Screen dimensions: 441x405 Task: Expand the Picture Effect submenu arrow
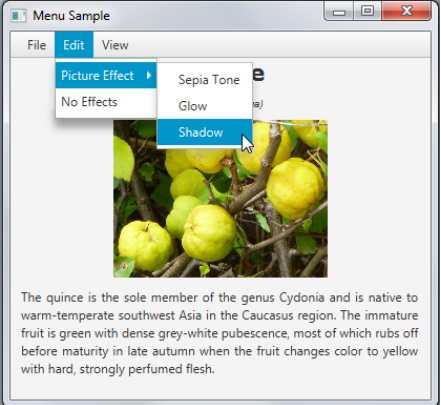click(149, 76)
